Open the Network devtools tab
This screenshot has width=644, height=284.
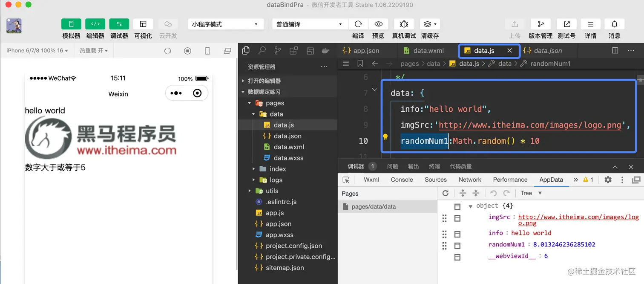click(470, 180)
